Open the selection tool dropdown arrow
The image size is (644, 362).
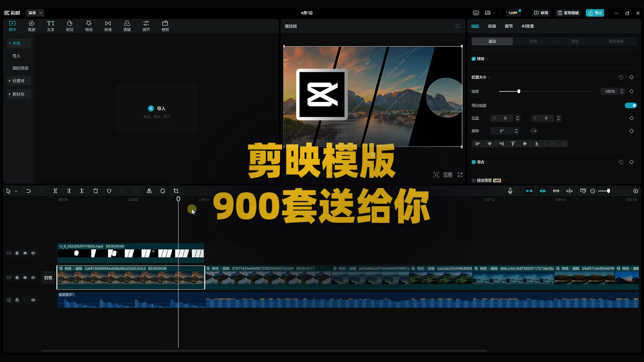tap(16, 191)
